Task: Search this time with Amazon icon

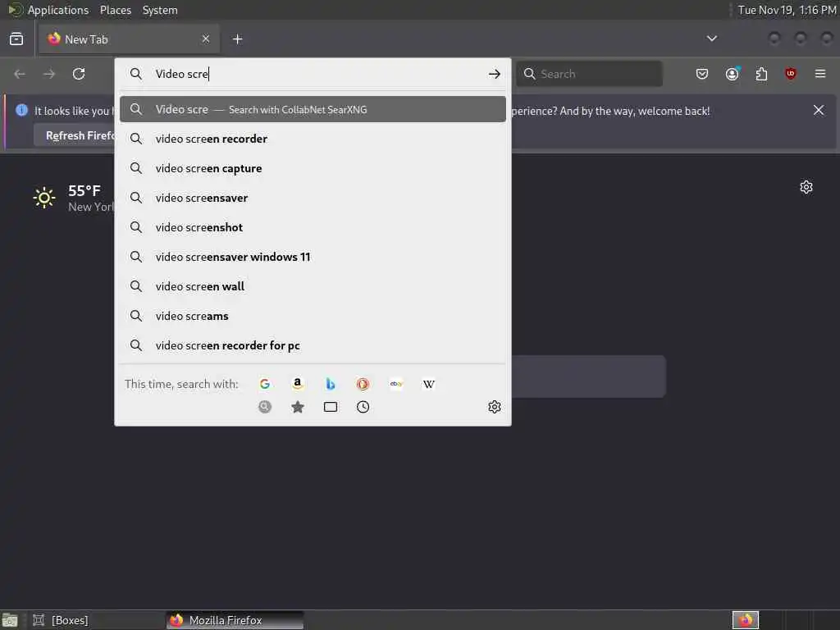Action: 297,384
